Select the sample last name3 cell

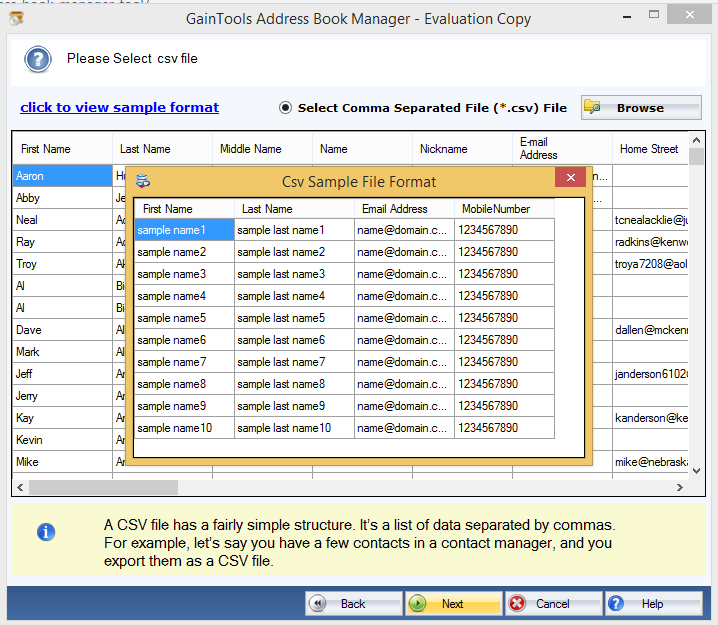(x=294, y=274)
